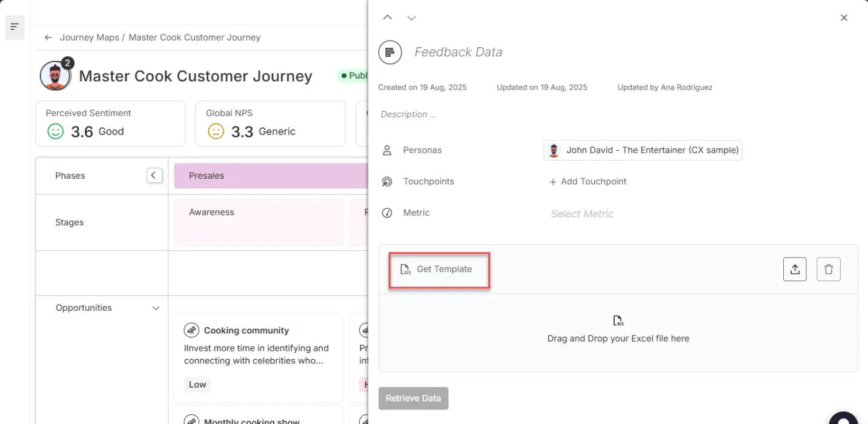The width and height of the screenshot is (868, 424).
Task: Collapse the Opportunities section
Action: coord(156,308)
